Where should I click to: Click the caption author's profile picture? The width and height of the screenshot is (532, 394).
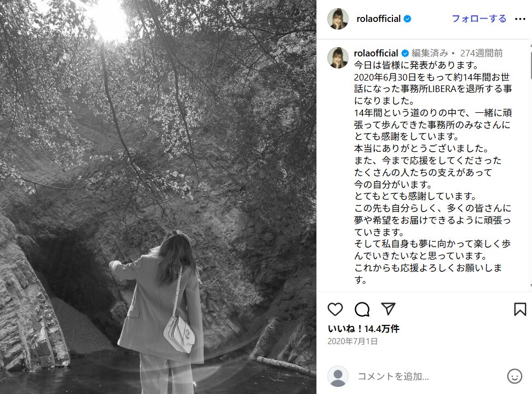click(338, 58)
